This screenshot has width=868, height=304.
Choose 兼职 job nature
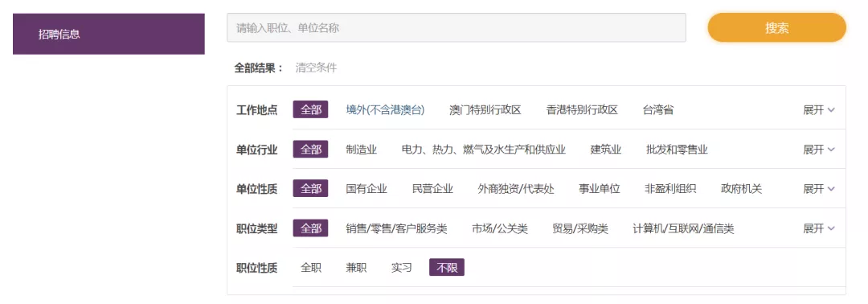click(356, 268)
